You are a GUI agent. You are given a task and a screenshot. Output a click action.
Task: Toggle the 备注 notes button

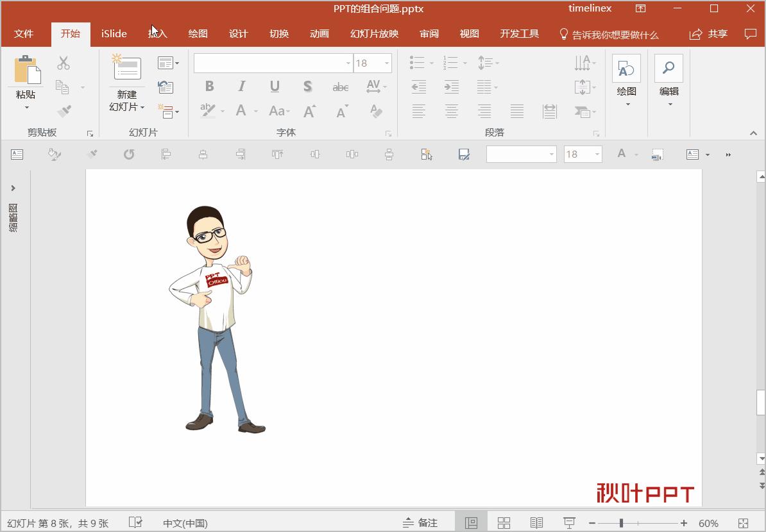click(420, 523)
